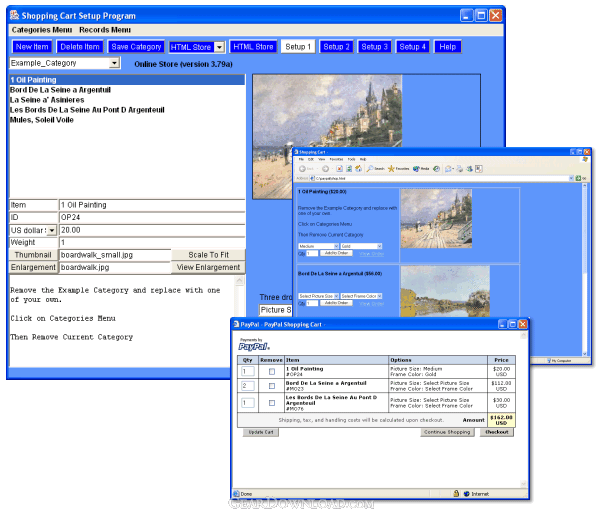Click the padlock icon in the PayPal status bar
This screenshot has height=512, width=604.
point(456,494)
